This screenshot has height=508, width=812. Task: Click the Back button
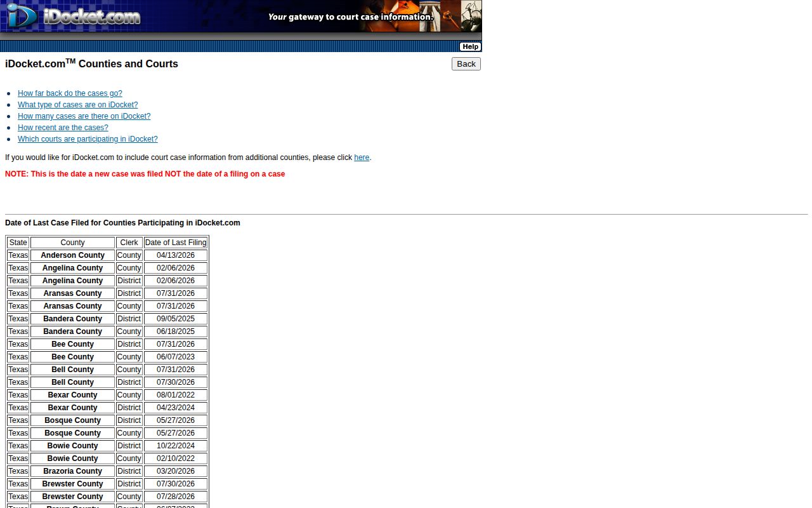click(x=466, y=63)
